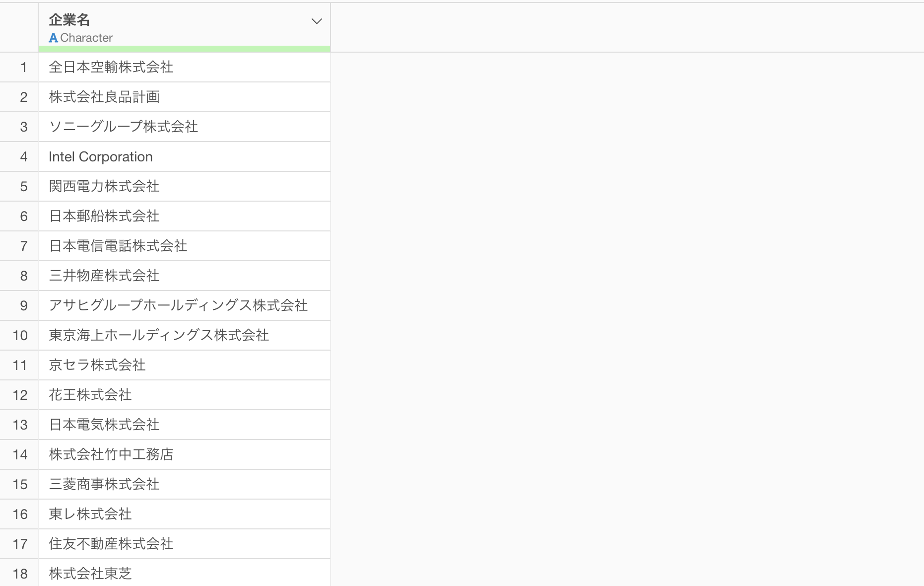Select the 全日本空輸株式会社 cell

point(111,67)
